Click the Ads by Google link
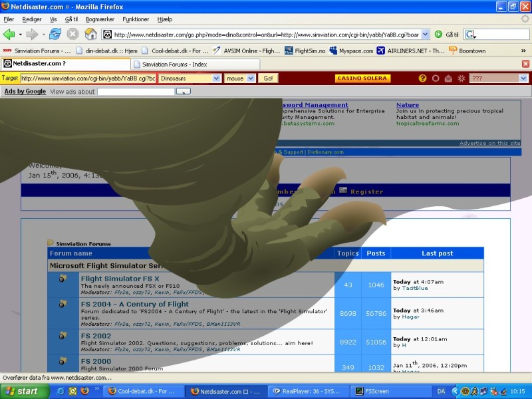The width and height of the screenshot is (532, 399). coord(25,91)
